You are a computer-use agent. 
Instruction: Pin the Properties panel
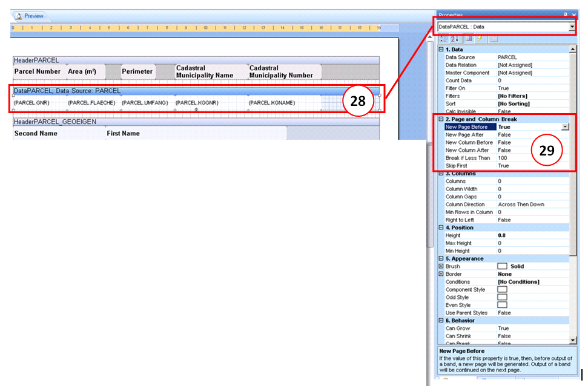[x=566, y=13]
